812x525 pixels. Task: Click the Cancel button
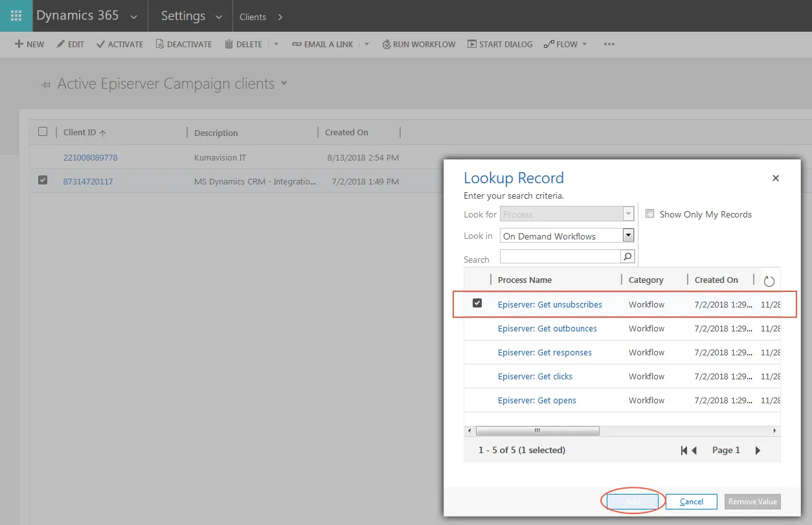pyautogui.click(x=691, y=502)
